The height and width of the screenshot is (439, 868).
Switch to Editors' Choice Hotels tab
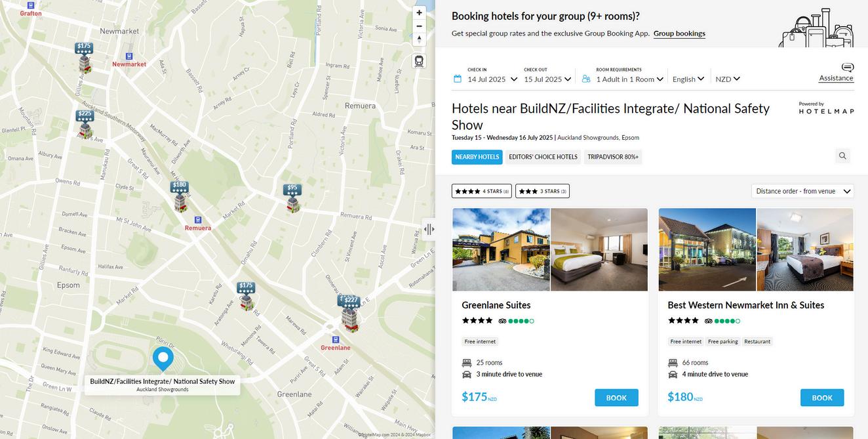coord(543,157)
